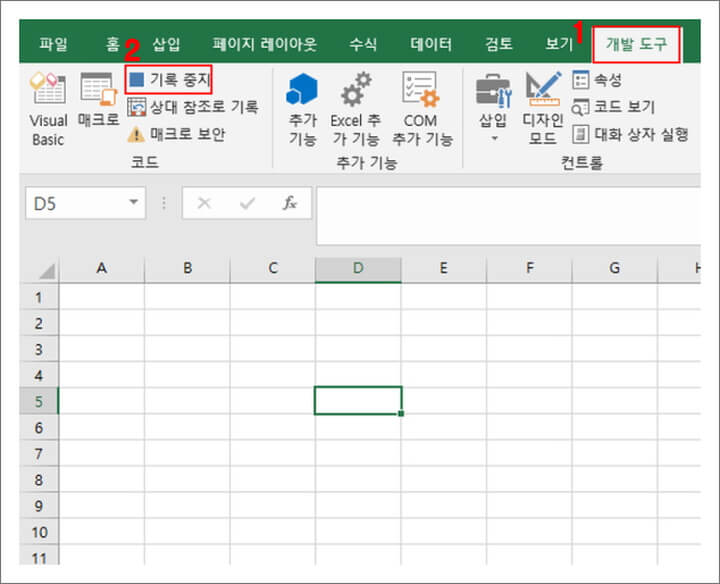Open the 매크로 macros list
Screen dimensions: 720x584
[x=98, y=100]
